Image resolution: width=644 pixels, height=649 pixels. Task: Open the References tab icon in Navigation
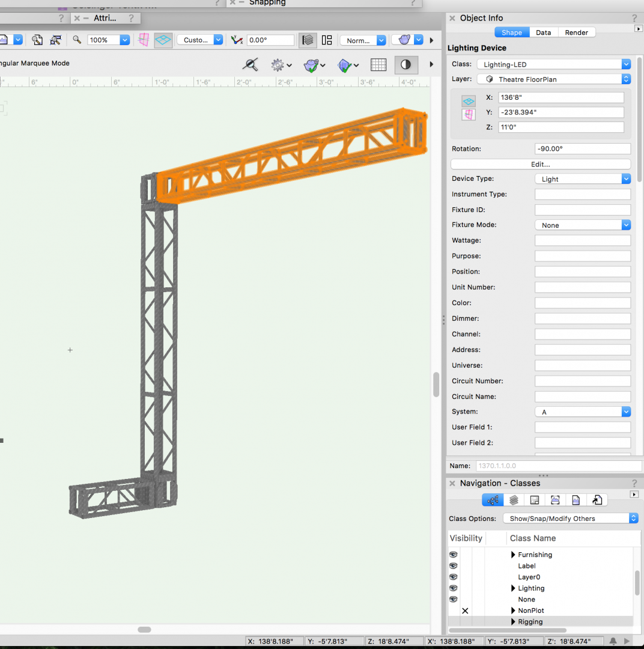point(597,500)
